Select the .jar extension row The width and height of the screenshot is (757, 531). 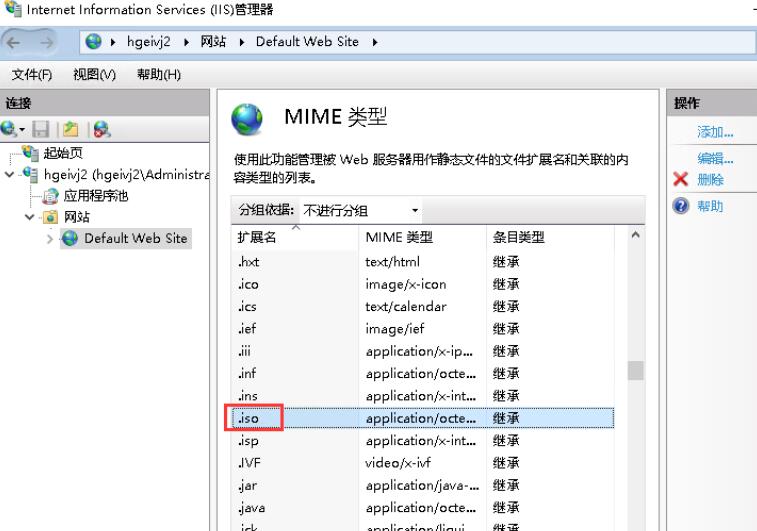coord(422,485)
